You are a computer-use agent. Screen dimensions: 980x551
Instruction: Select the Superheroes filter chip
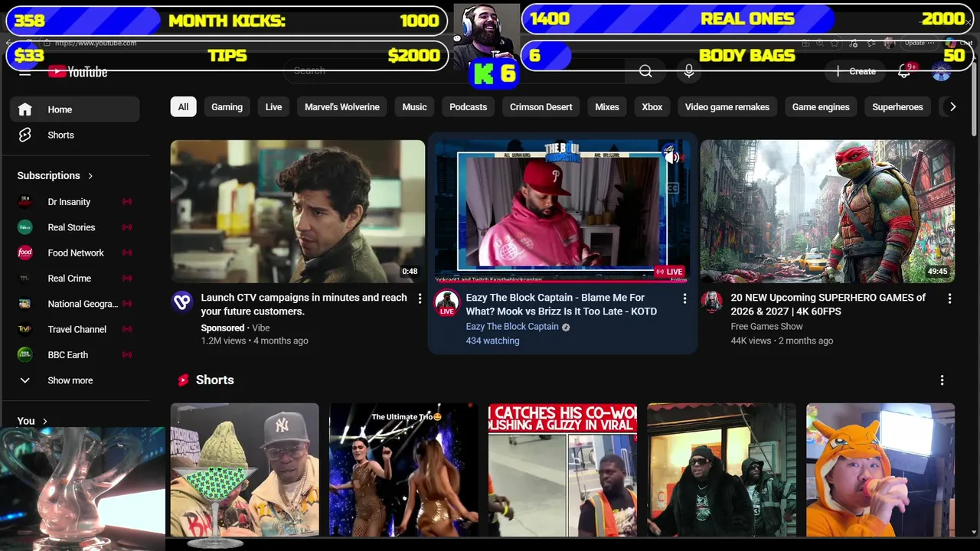[897, 107]
